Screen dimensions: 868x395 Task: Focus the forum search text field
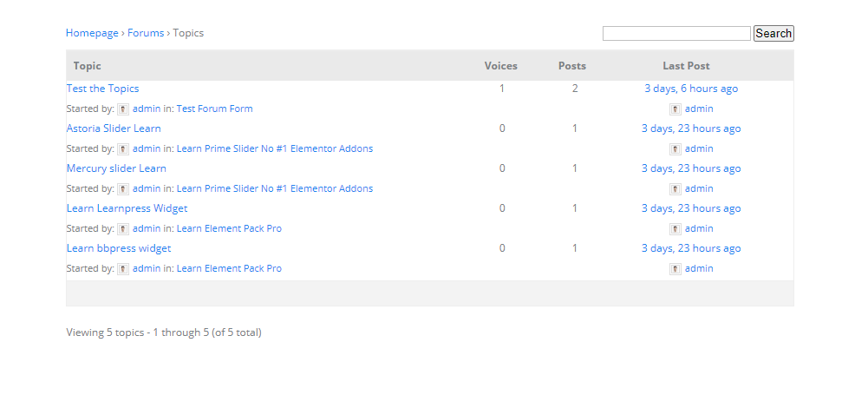(x=676, y=33)
